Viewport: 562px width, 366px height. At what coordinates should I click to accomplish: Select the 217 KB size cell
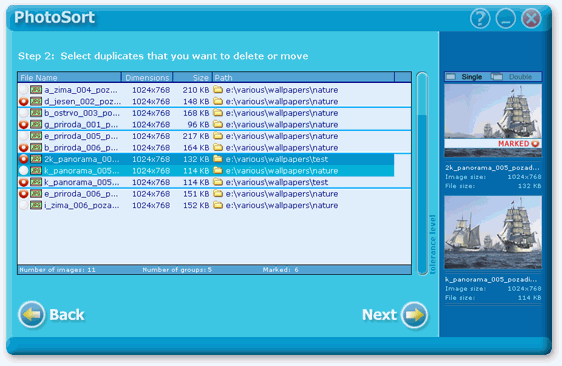click(x=196, y=136)
